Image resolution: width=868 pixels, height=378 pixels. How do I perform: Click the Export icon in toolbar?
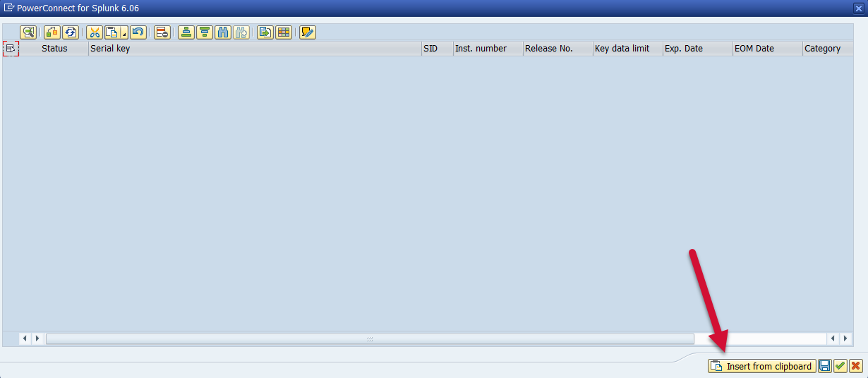pyautogui.click(x=265, y=32)
